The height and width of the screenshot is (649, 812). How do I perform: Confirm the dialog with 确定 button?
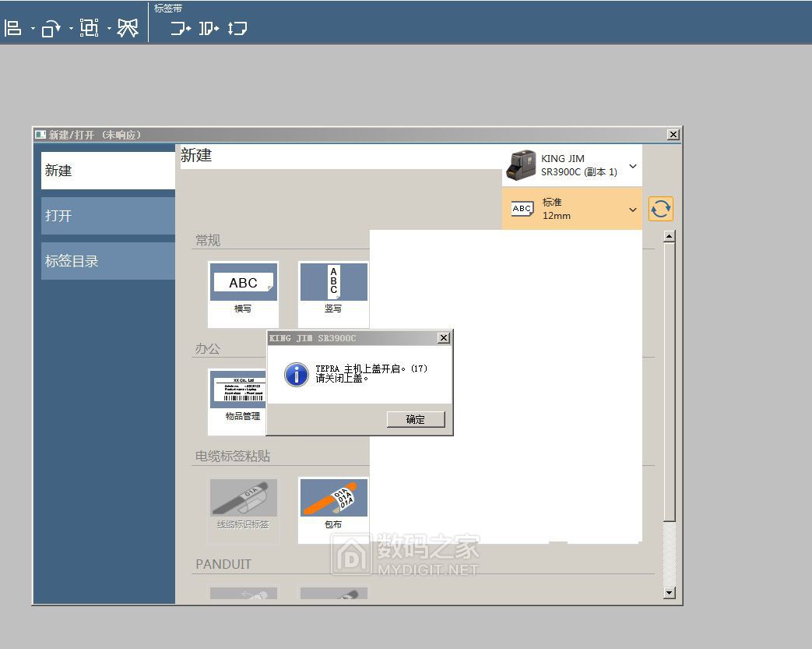[x=416, y=419]
